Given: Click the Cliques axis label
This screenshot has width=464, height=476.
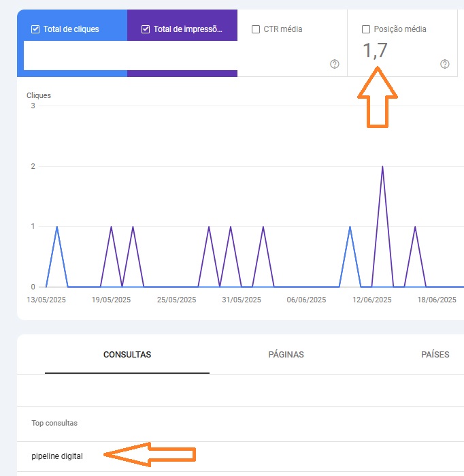Looking at the screenshot, I should tap(39, 95).
